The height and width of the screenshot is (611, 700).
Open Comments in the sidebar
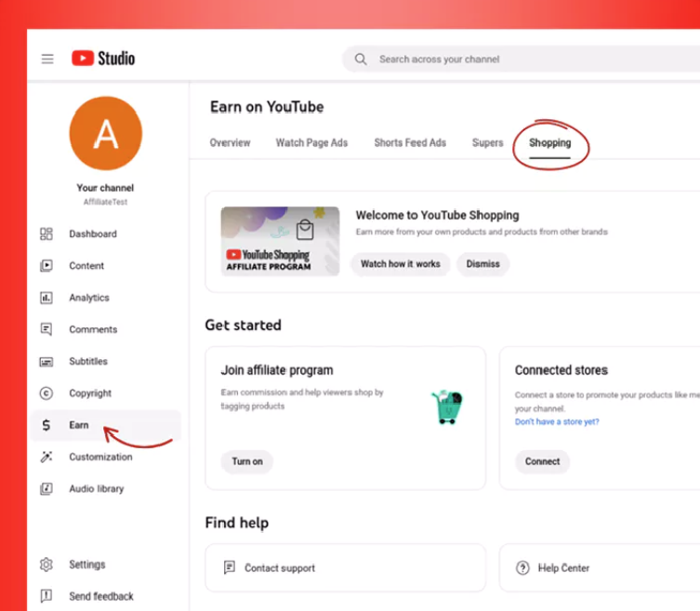(x=106, y=329)
